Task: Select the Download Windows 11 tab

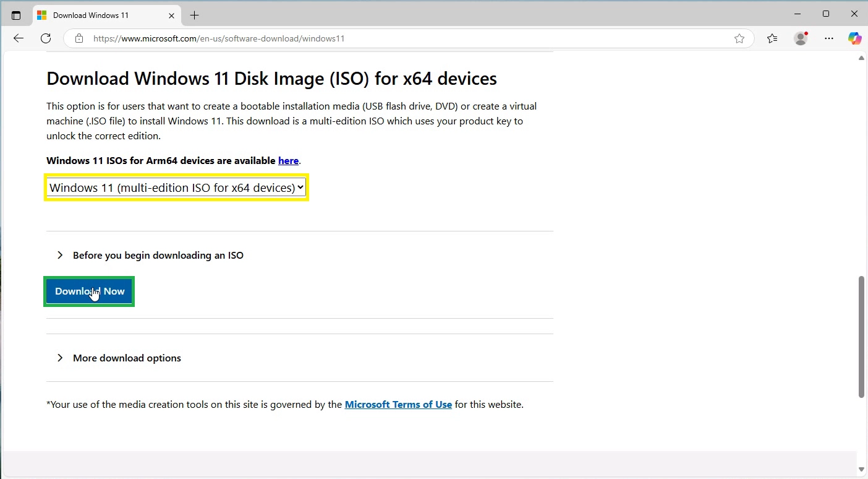Action: pos(106,15)
